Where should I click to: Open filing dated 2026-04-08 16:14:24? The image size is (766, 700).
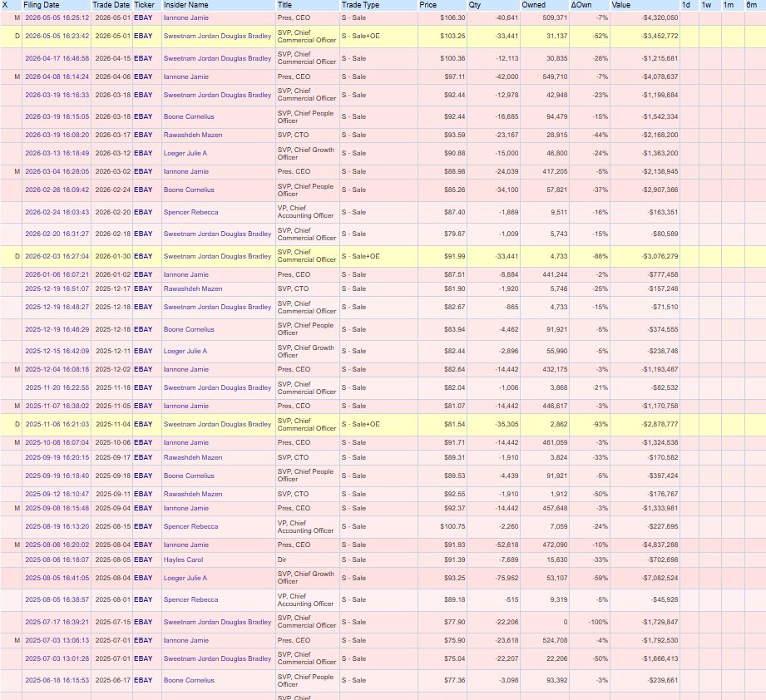point(57,76)
